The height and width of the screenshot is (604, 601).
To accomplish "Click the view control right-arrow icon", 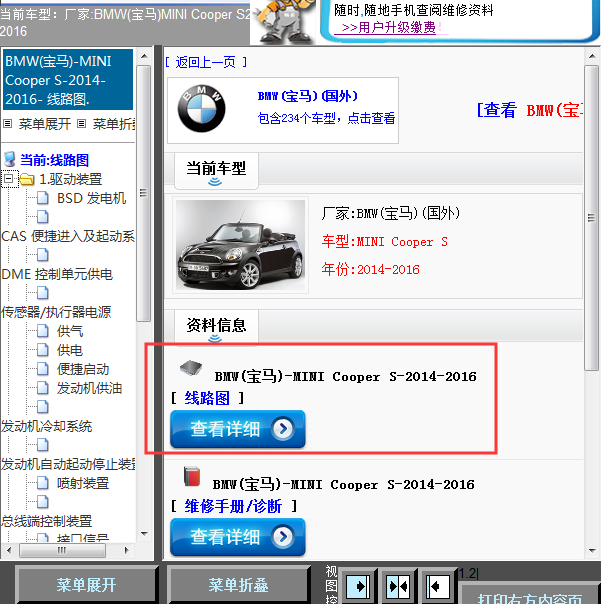I will pyautogui.click(x=358, y=587).
